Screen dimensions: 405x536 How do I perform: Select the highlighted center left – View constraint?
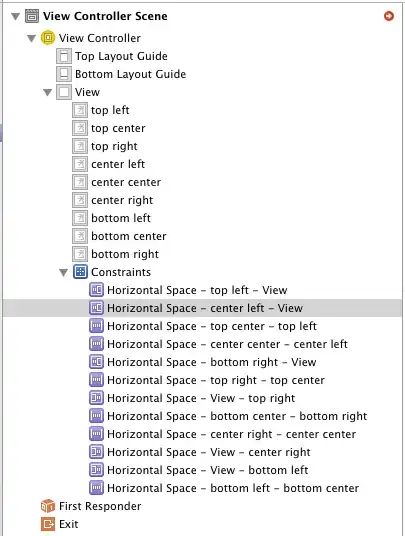point(202,308)
